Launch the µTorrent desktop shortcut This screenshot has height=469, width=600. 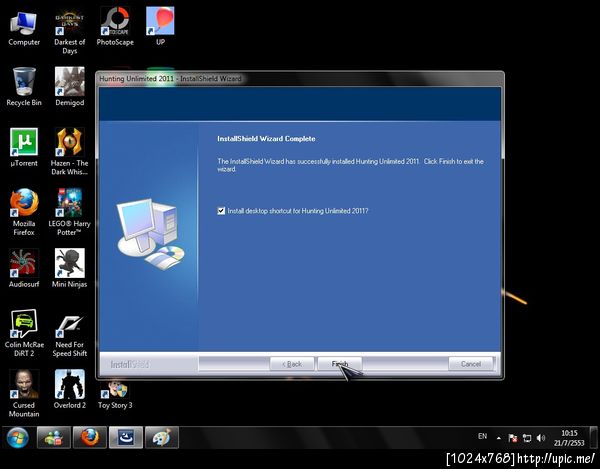[24, 148]
